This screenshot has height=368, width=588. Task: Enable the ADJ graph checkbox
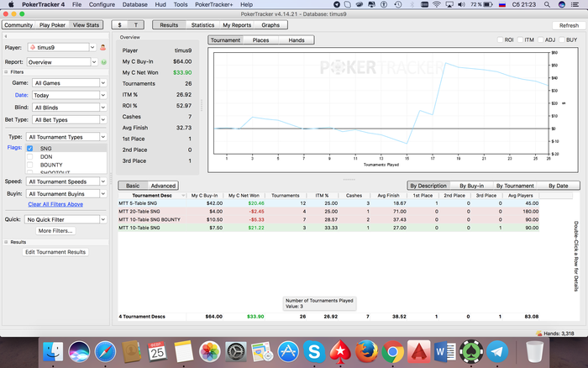click(540, 39)
